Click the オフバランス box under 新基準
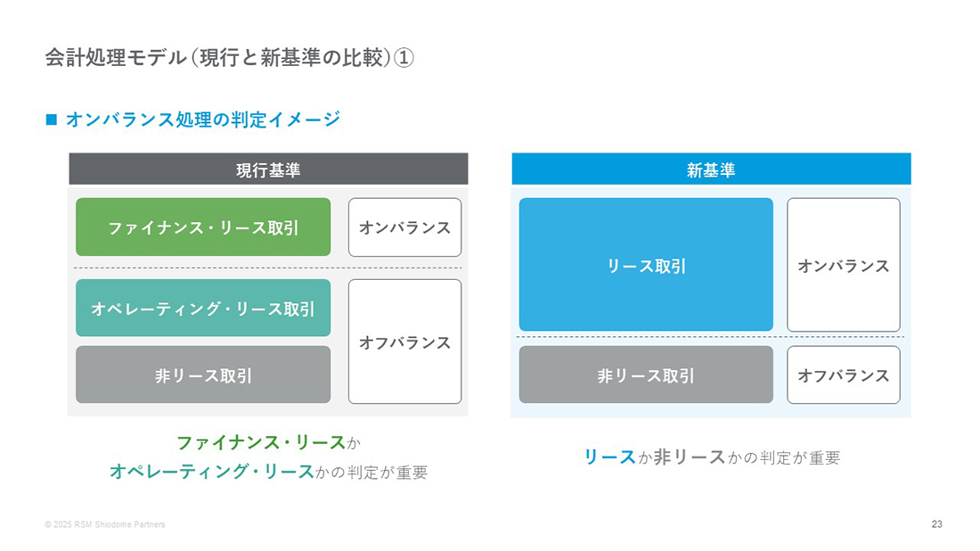The height and width of the screenshot is (551, 980). [x=844, y=374]
